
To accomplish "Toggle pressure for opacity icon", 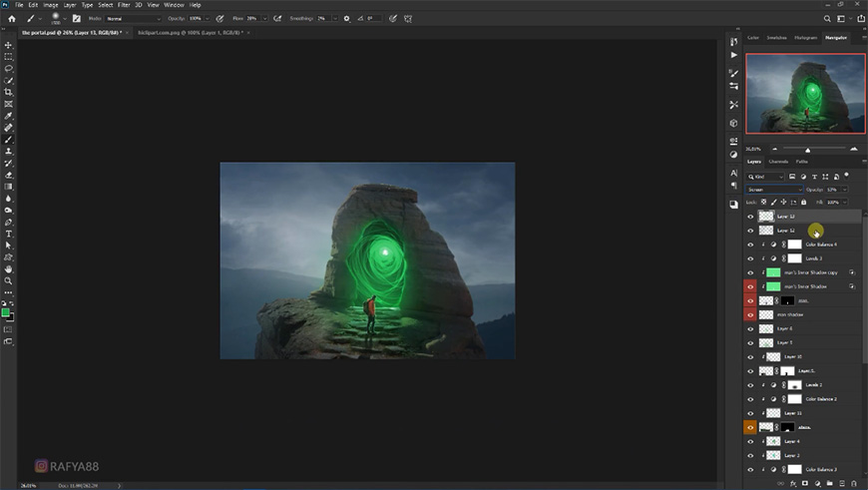I will pyautogui.click(x=219, y=19).
